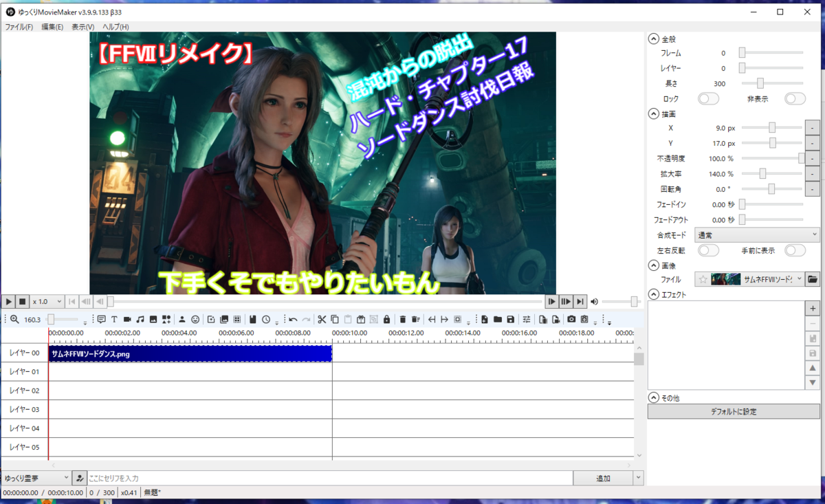Open the 合成モード dropdown showing 通常
Viewport: 825px width, 504px height.
pos(757,235)
